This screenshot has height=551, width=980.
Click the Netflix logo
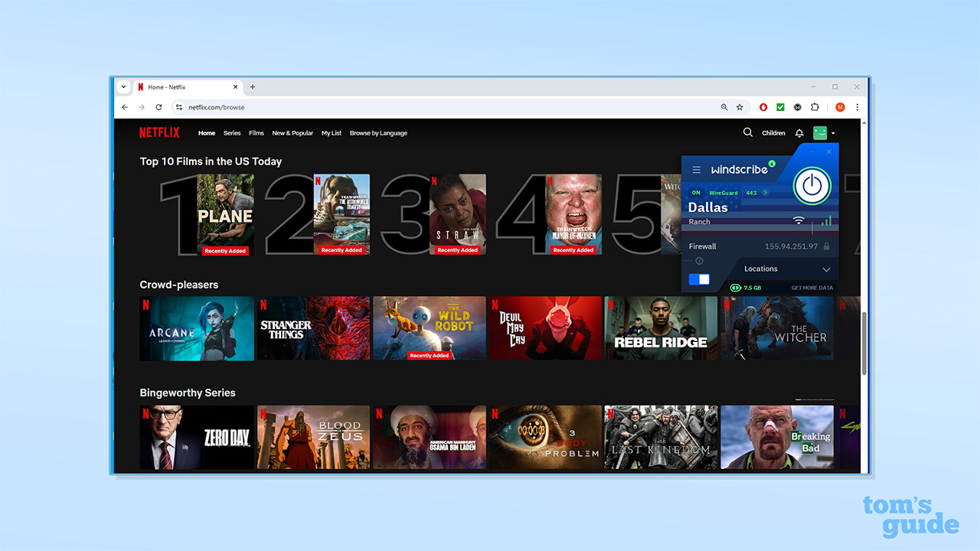(159, 132)
